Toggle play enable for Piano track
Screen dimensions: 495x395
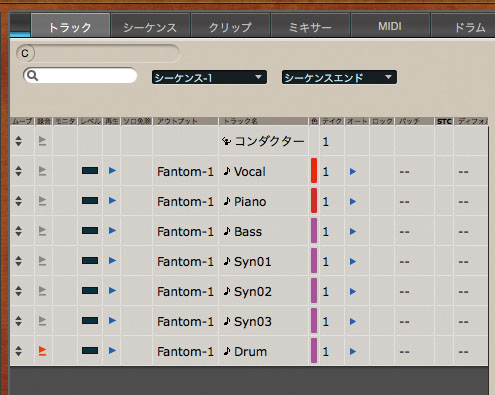coord(112,201)
